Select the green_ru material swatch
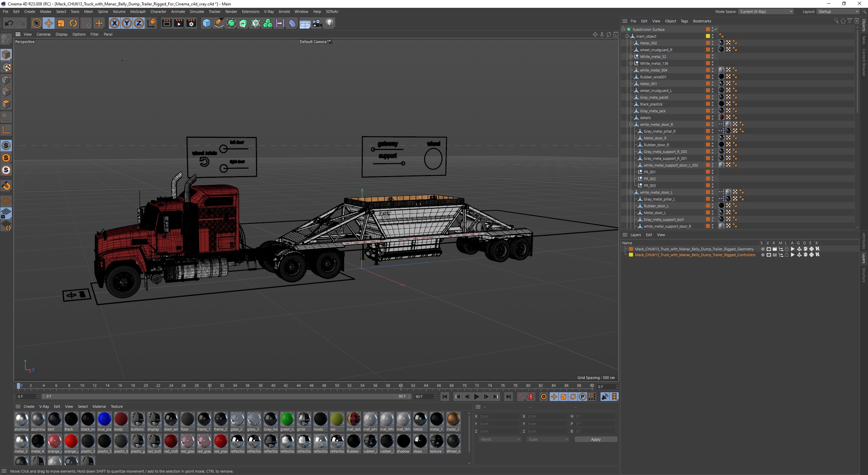The image size is (868, 475). [x=287, y=421]
